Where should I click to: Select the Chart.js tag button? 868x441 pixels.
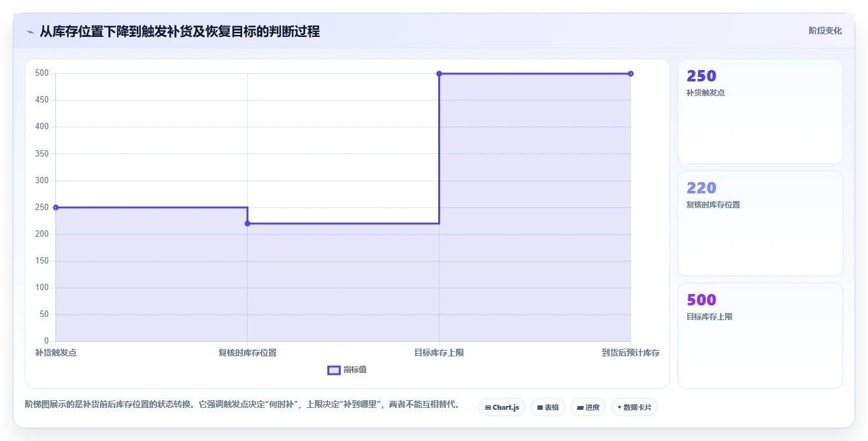coord(502,407)
